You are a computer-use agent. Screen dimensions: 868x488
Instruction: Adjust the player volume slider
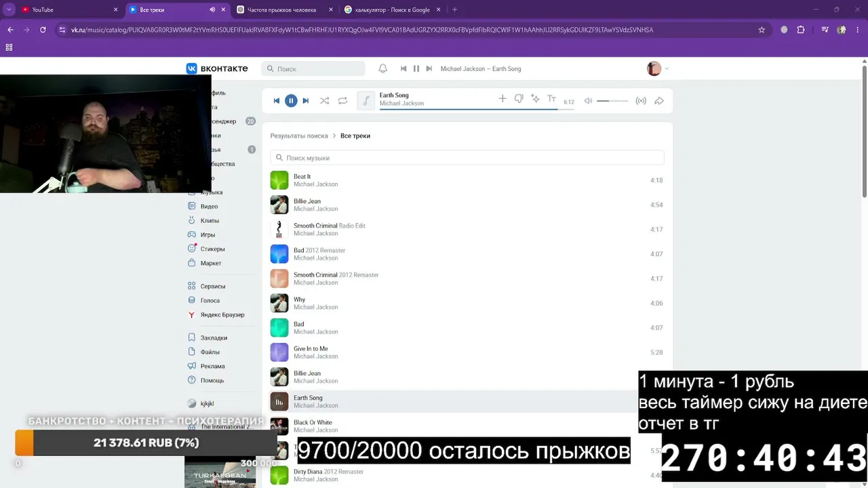pos(612,101)
